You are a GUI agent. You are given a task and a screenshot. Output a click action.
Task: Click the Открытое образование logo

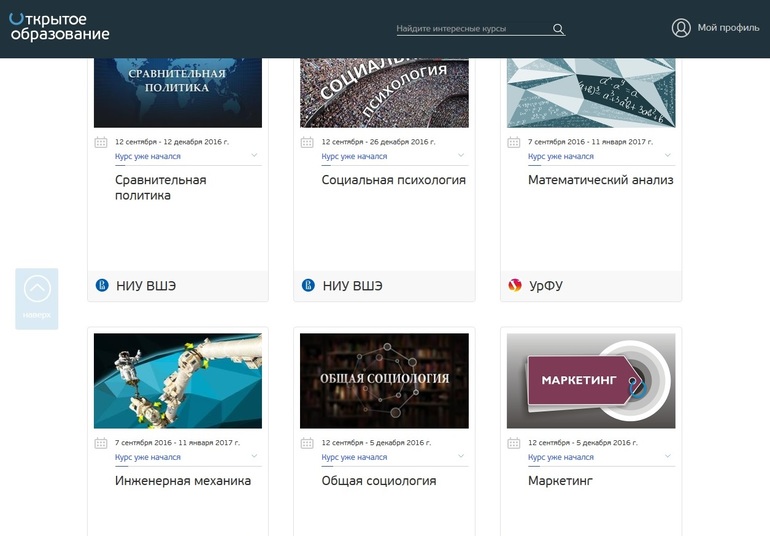click(59, 27)
